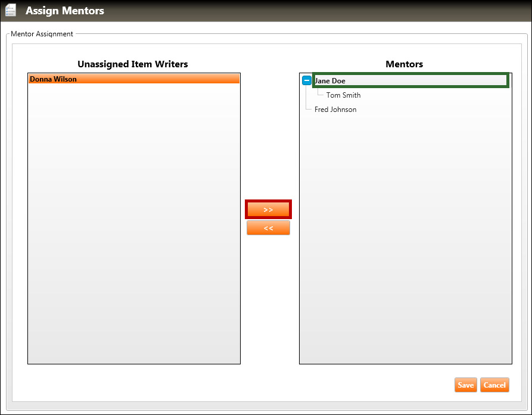Cancel the mentor assignment dialog
The width and height of the screenshot is (532, 415).
(494, 385)
